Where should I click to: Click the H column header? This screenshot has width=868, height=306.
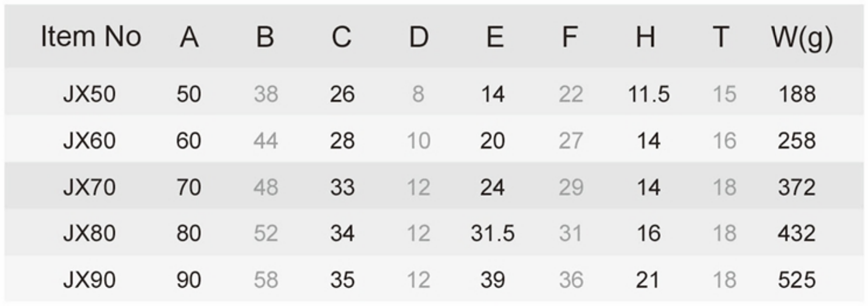646,36
